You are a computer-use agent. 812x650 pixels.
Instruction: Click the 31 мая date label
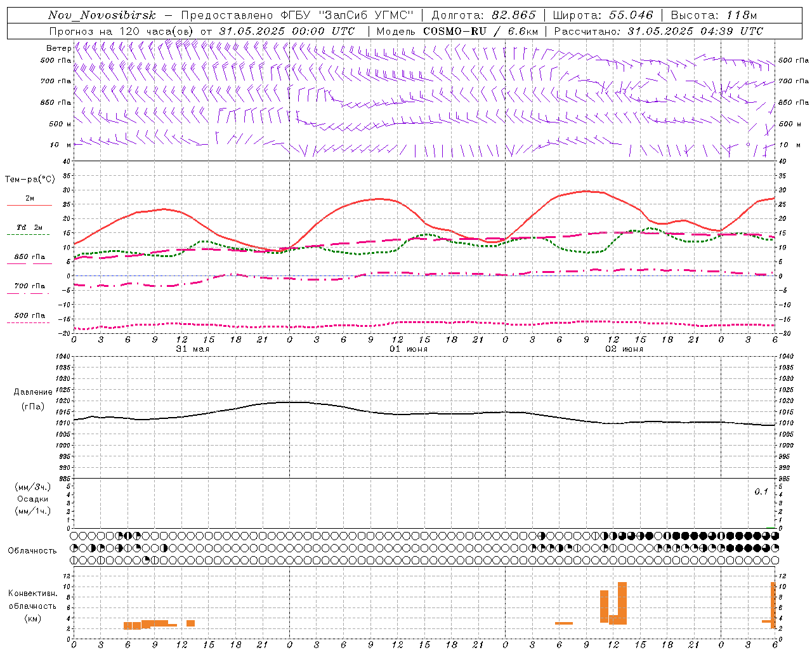click(x=192, y=348)
